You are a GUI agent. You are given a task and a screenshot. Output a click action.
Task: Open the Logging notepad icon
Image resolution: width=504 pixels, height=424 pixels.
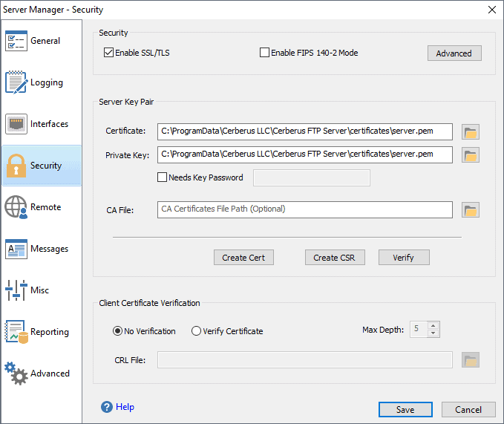[x=16, y=82]
